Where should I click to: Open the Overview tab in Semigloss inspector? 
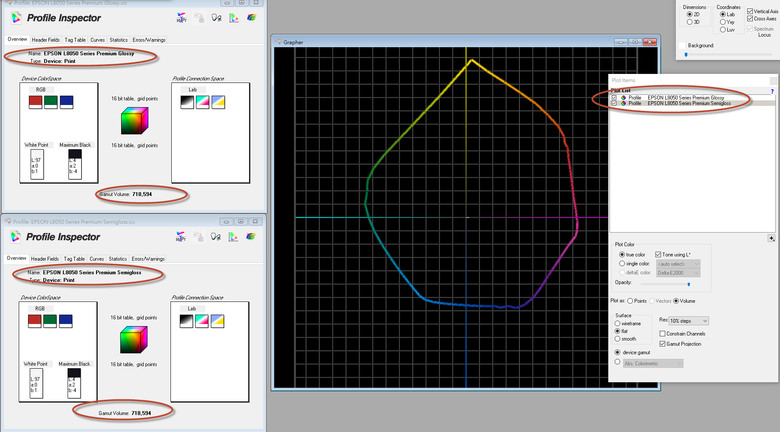tap(16, 258)
